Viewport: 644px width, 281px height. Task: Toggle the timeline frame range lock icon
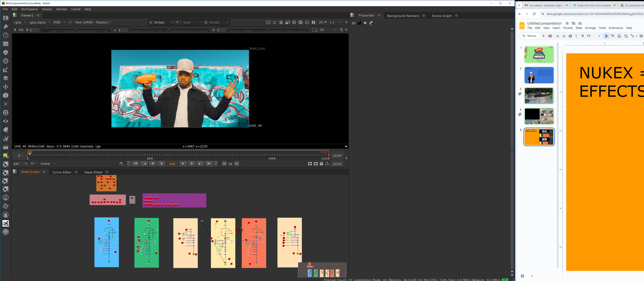click(321, 164)
